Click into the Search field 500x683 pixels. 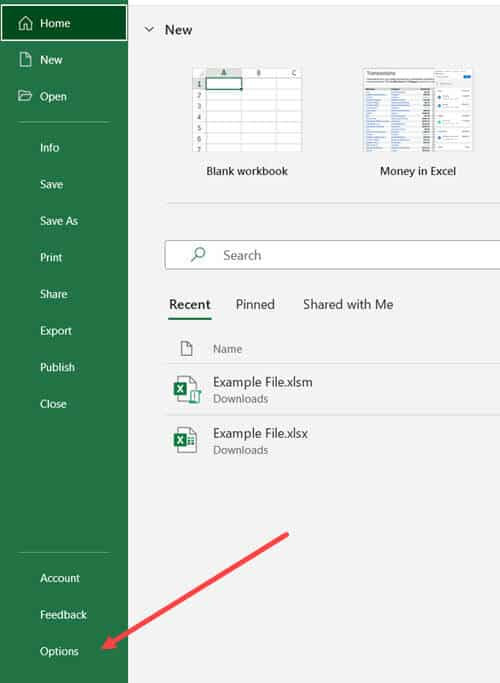[333, 255]
